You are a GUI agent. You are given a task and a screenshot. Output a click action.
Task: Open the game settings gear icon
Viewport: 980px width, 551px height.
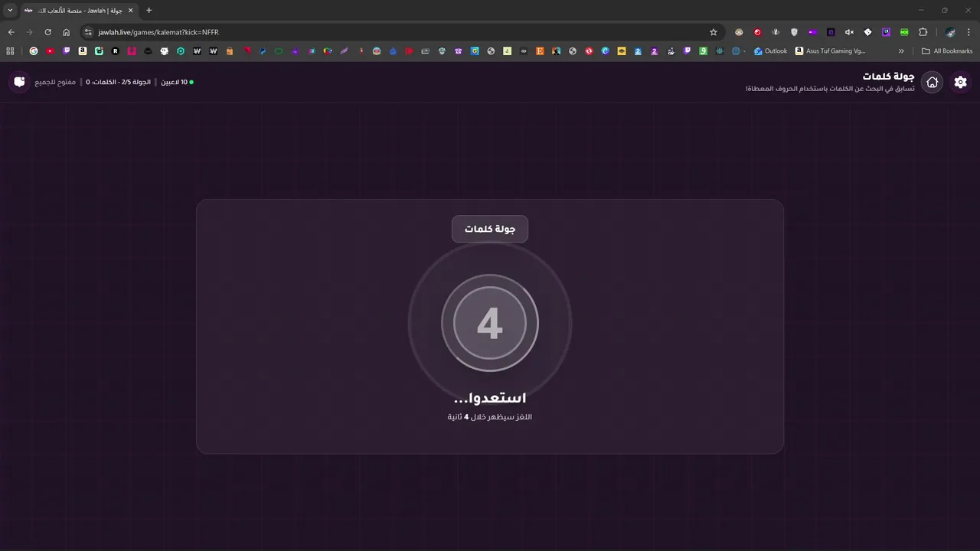961,82
